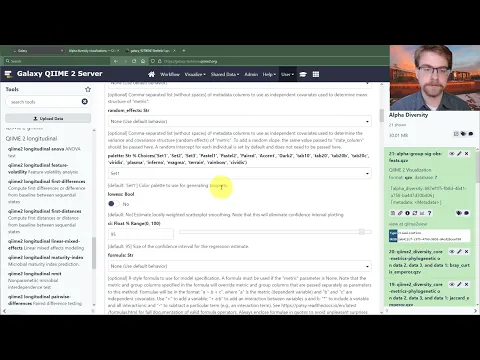Viewport: 480px width, 360px height.
Task: Edit dataset 19 jaccard emperor with pencil icon
Action: 459,284
